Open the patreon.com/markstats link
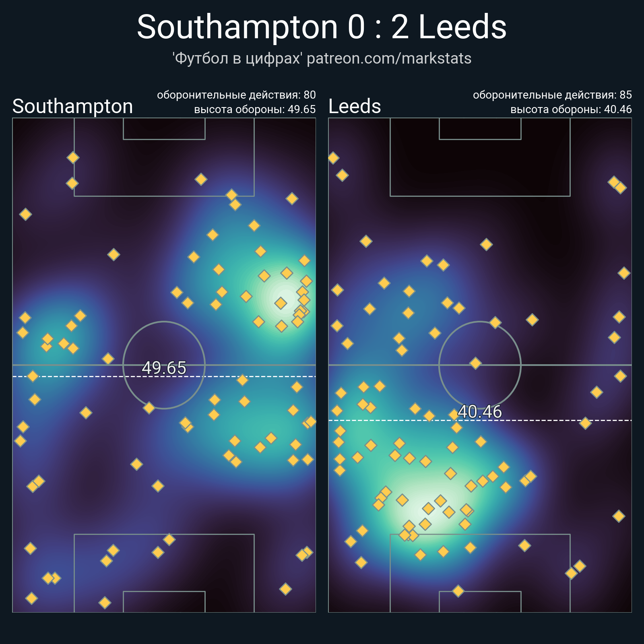The width and height of the screenshot is (644, 644). pos(389,59)
